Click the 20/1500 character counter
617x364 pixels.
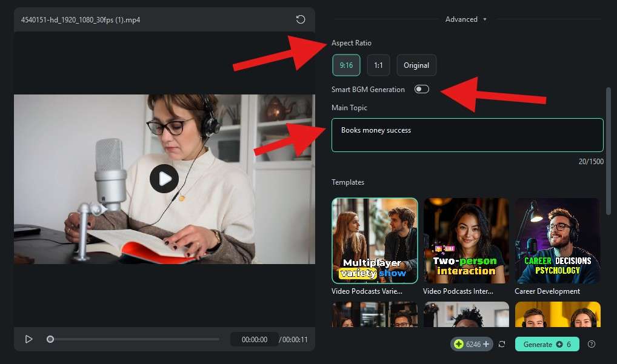pyautogui.click(x=591, y=162)
